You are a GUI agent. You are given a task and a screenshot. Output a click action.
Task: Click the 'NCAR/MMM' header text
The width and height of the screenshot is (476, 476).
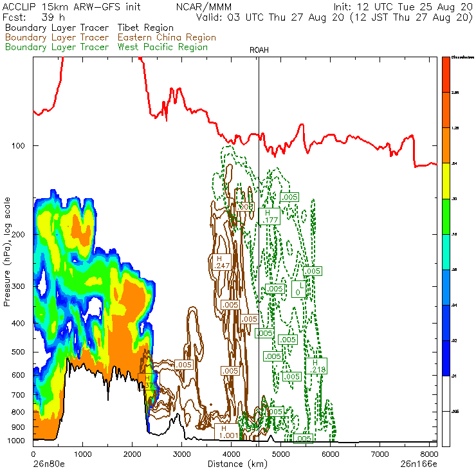tap(204, 6)
